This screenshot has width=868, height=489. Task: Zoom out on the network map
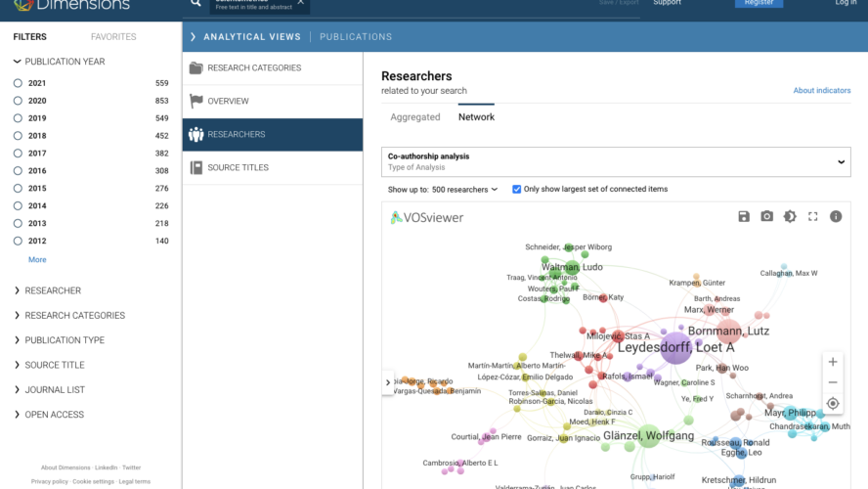click(832, 382)
